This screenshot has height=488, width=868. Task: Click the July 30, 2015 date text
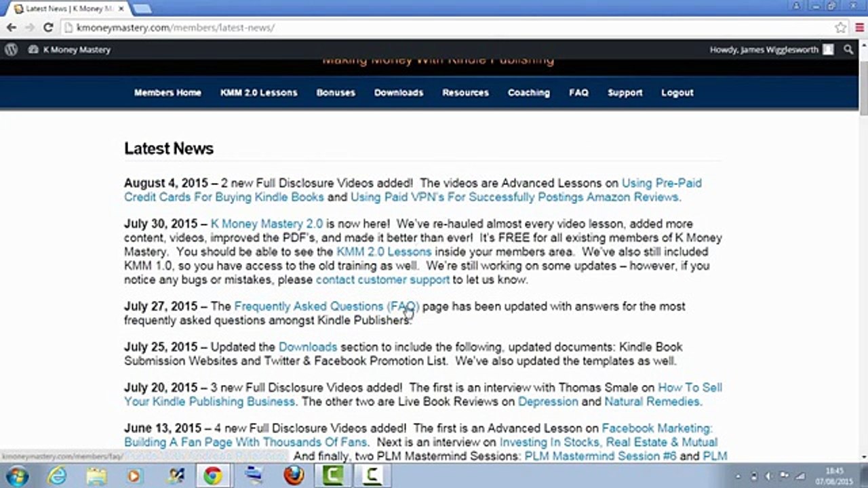(161, 224)
